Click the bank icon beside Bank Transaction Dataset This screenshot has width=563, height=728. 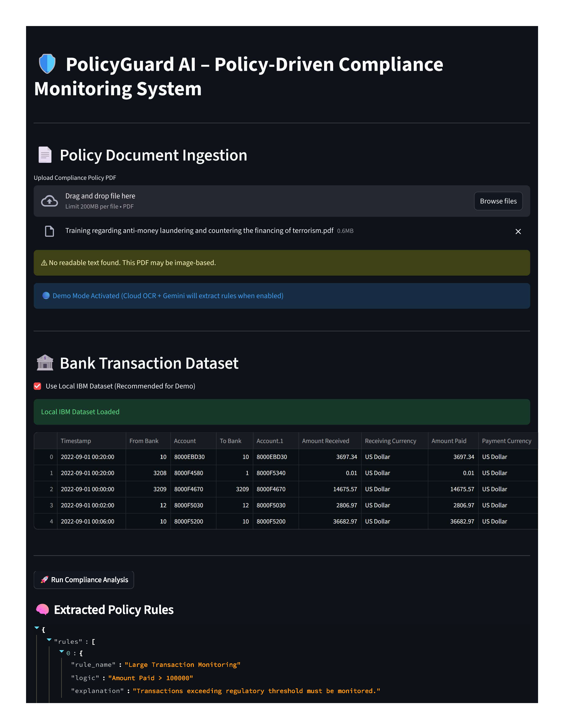[45, 363]
